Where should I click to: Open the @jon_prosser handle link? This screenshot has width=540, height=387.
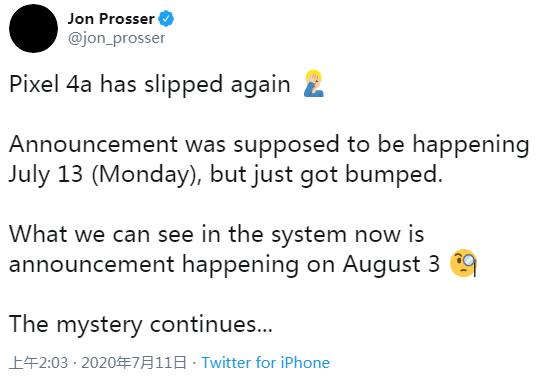[x=116, y=38]
